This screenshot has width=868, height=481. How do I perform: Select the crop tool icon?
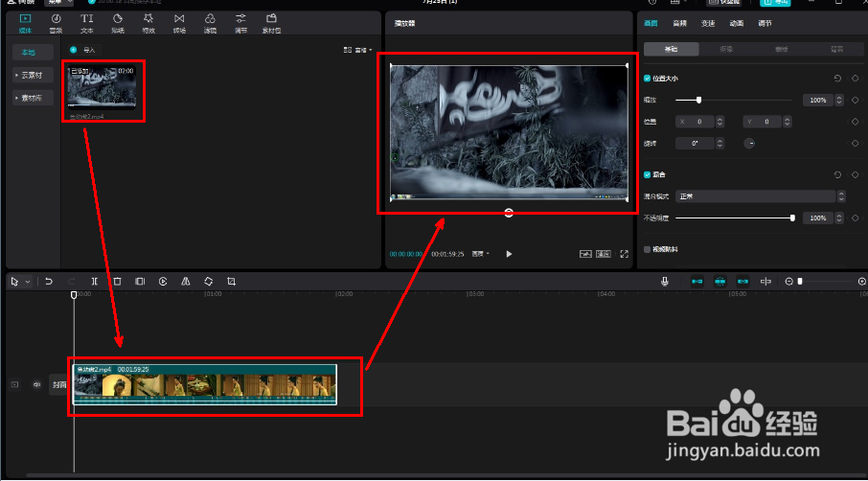point(232,281)
